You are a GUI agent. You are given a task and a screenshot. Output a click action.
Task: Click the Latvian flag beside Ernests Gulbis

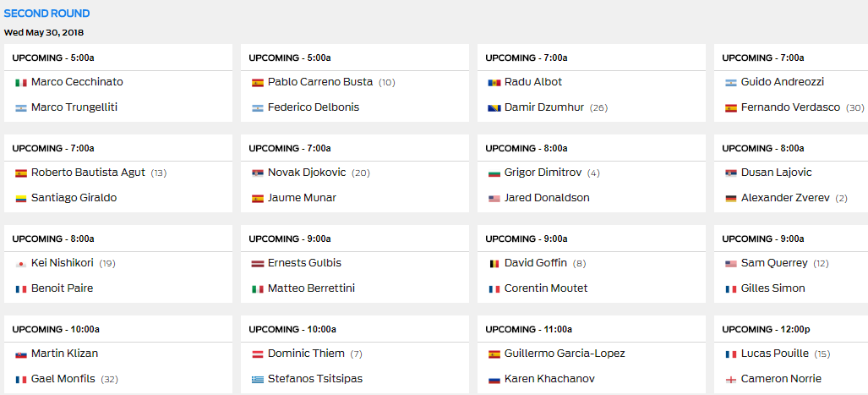(x=258, y=264)
